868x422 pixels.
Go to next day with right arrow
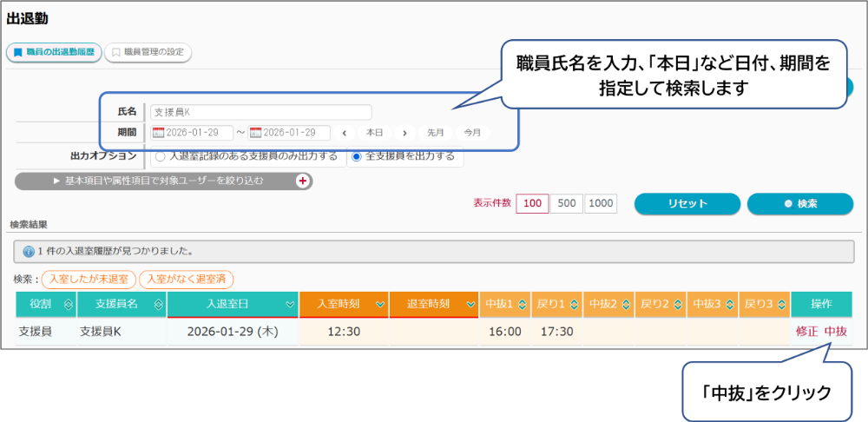(x=404, y=133)
